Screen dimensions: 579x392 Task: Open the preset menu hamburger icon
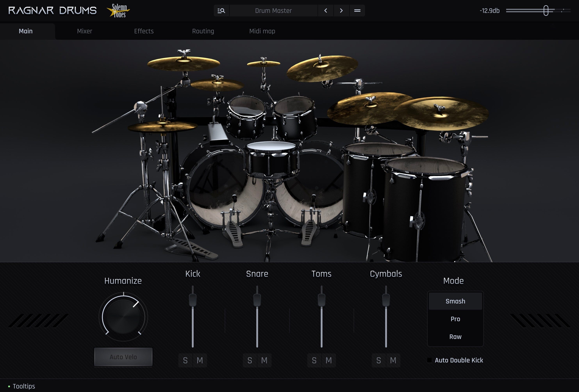click(x=357, y=11)
